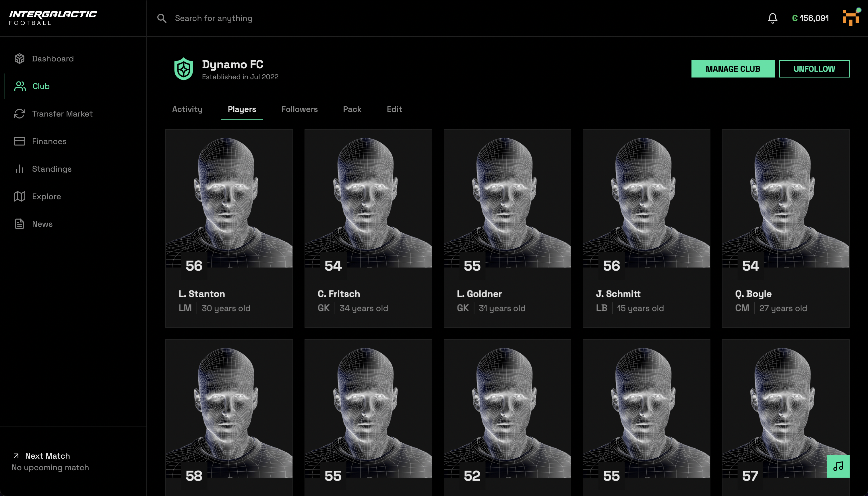Click the notification bell icon
868x496 pixels.
pyautogui.click(x=772, y=18)
